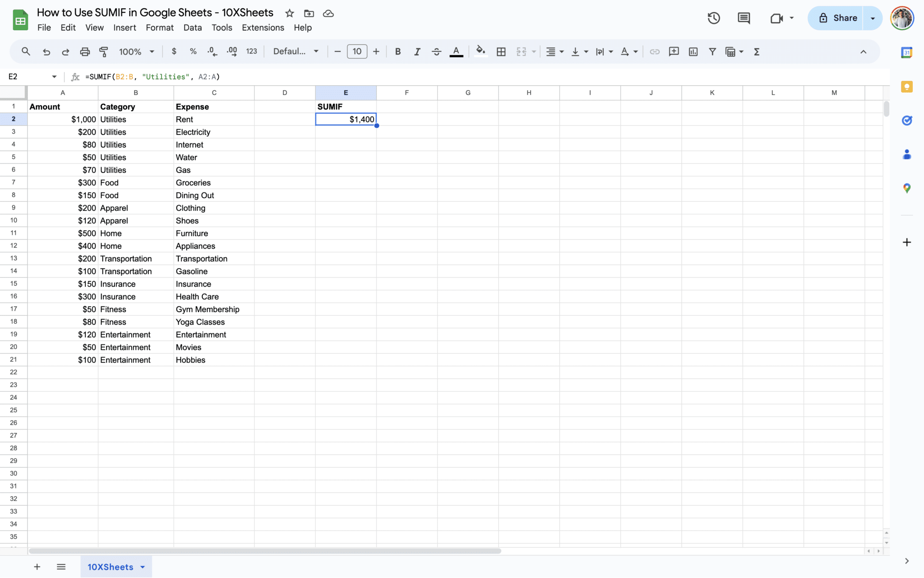The width and height of the screenshot is (924, 578).
Task: Click the paint format icon
Action: click(x=104, y=51)
